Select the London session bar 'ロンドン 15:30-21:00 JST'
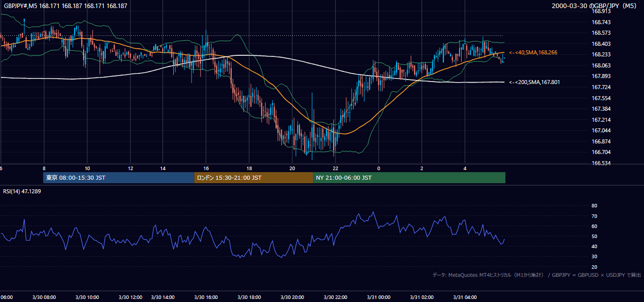The image size is (644, 302). tap(253, 178)
